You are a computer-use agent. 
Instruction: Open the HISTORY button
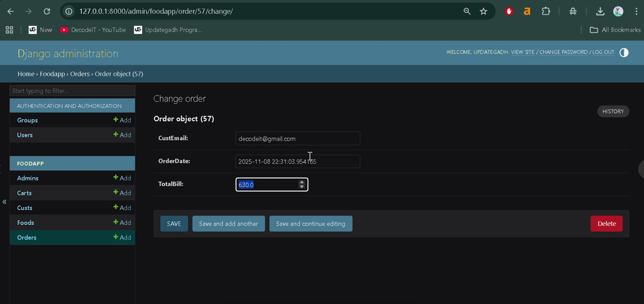pyautogui.click(x=613, y=111)
